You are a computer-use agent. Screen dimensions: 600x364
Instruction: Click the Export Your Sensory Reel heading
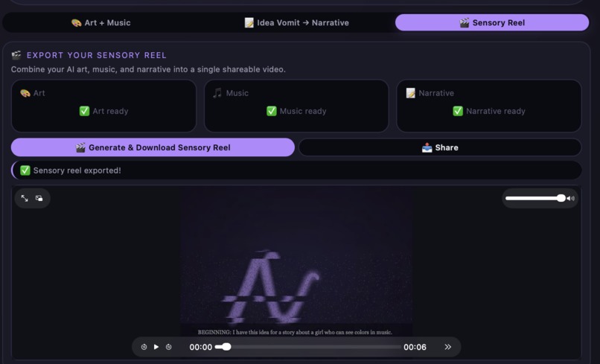[97, 55]
